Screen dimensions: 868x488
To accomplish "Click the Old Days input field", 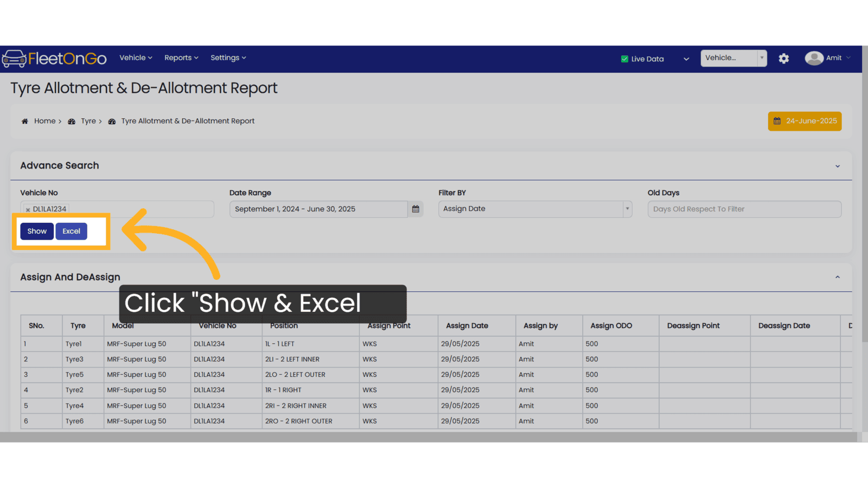I will (744, 209).
